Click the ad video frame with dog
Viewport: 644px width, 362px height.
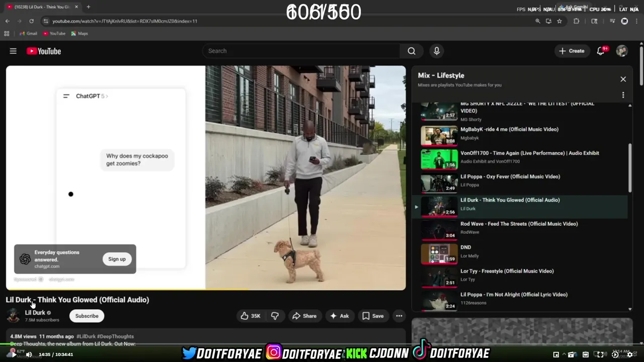pos(305,177)
